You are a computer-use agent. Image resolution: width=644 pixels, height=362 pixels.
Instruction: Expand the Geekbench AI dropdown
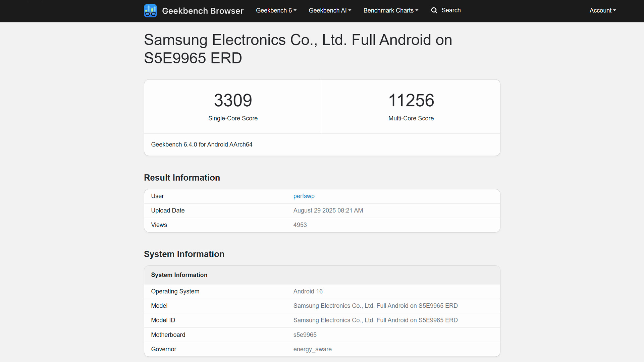pos(330,10)
